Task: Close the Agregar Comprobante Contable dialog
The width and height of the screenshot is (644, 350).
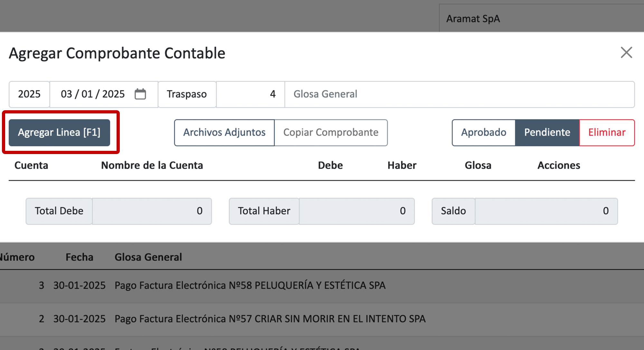Action: [626, 53]
